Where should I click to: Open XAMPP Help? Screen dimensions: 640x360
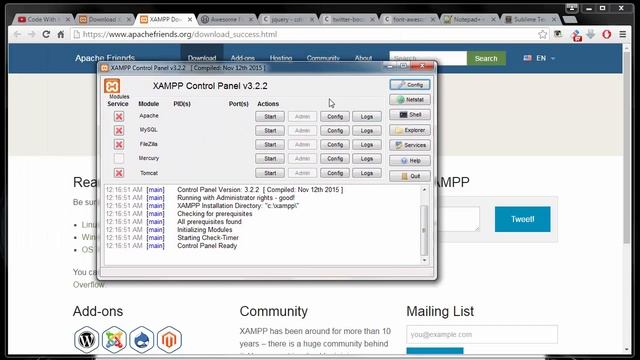click(410, 161)
